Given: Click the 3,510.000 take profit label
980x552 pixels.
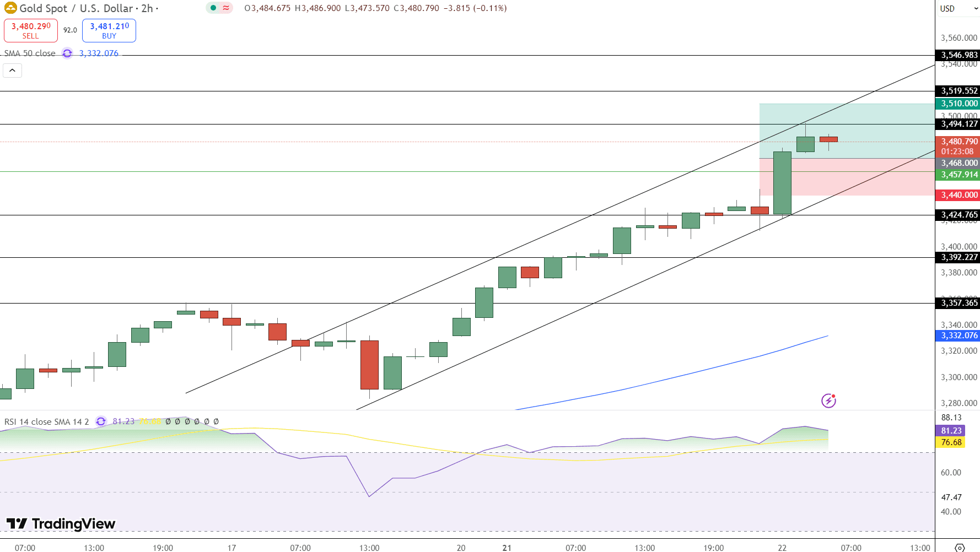Looking at the screenshot, I should point(959,104).
